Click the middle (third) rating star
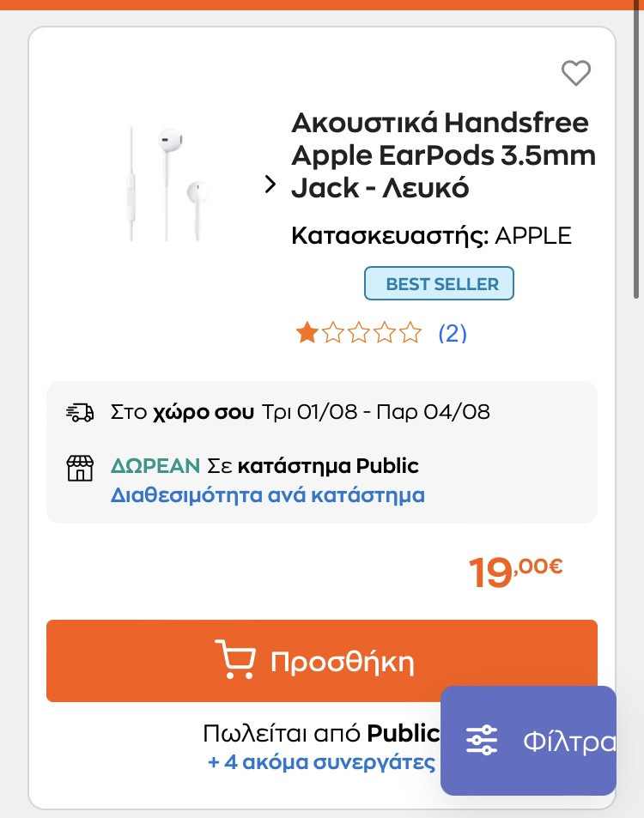Viewport: 644px width, 818px height. click(359, 333)
